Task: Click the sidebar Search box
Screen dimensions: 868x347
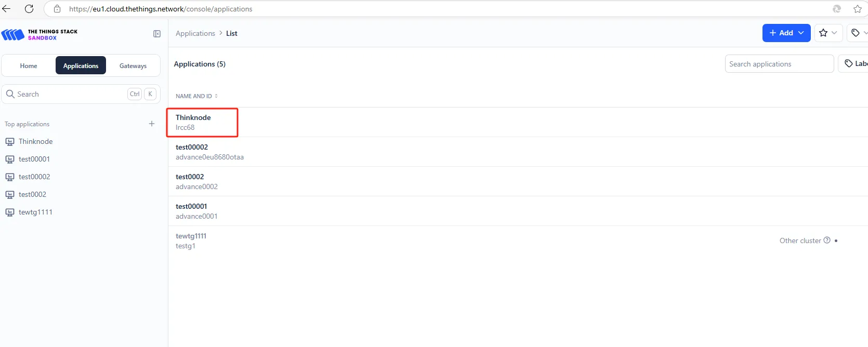Action: pos(81,94)
